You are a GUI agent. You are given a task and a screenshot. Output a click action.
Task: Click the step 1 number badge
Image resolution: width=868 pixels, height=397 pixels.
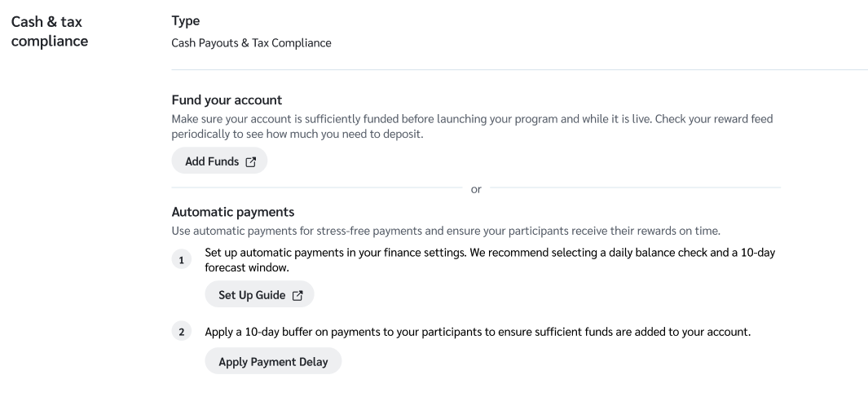pos(182,260)
